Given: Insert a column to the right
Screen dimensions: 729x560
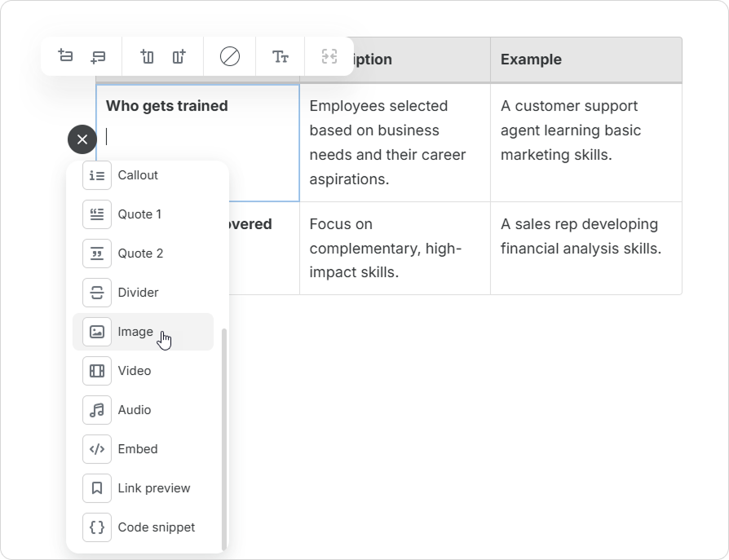Looking at the screenshot, I should click(179, 56).
